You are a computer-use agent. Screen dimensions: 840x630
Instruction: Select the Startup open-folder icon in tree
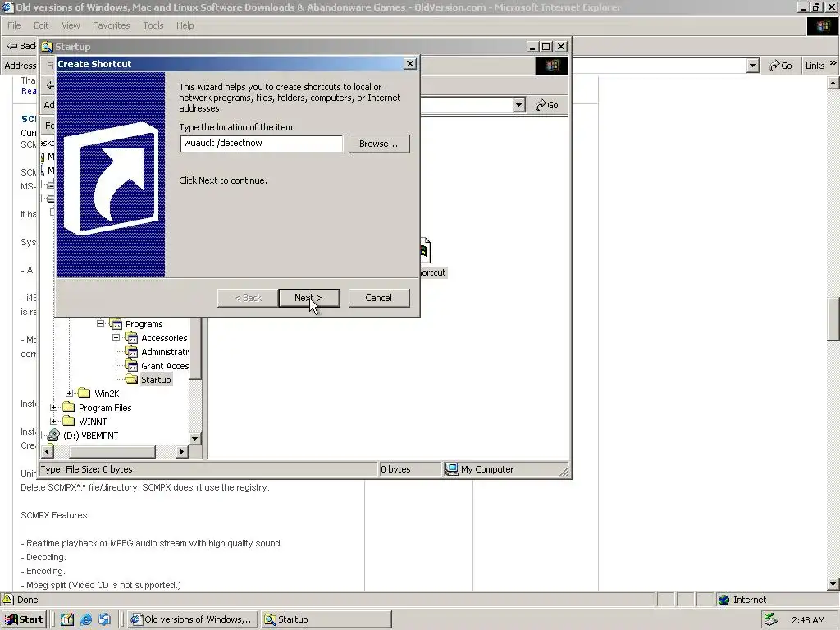131,379
